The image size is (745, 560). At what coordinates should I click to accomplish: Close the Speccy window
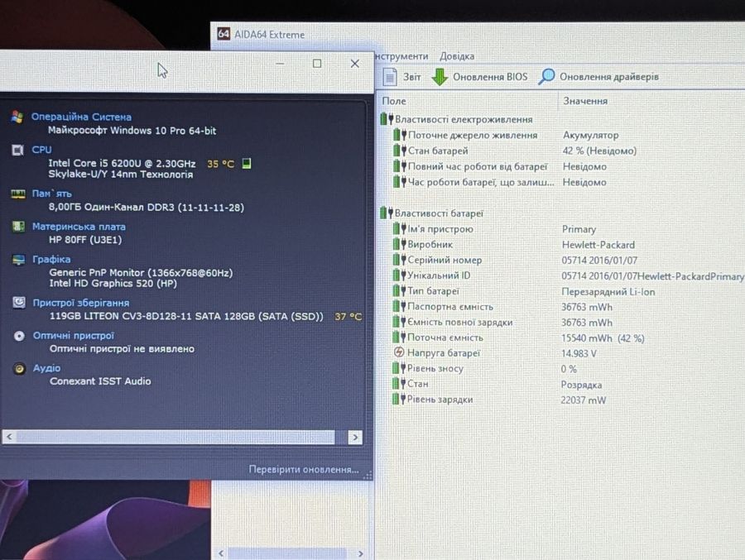(354, 64)
